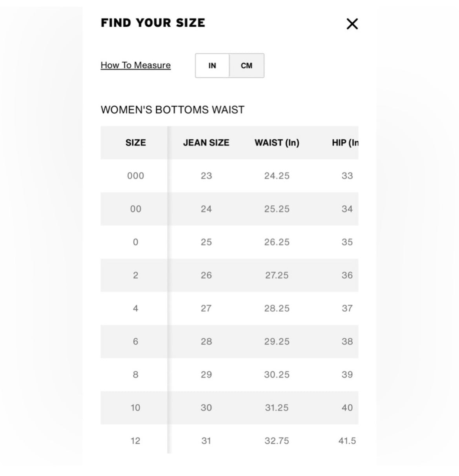Click hip value 41.5
The height and width of the screenshot is (476, 459).
pyautogui.click(x=347, y=441)
